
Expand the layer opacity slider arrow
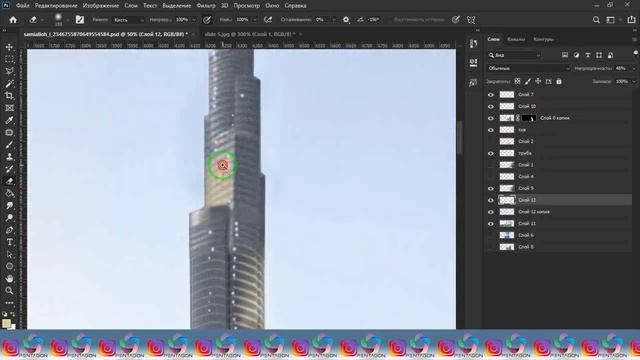coord(633,69)
